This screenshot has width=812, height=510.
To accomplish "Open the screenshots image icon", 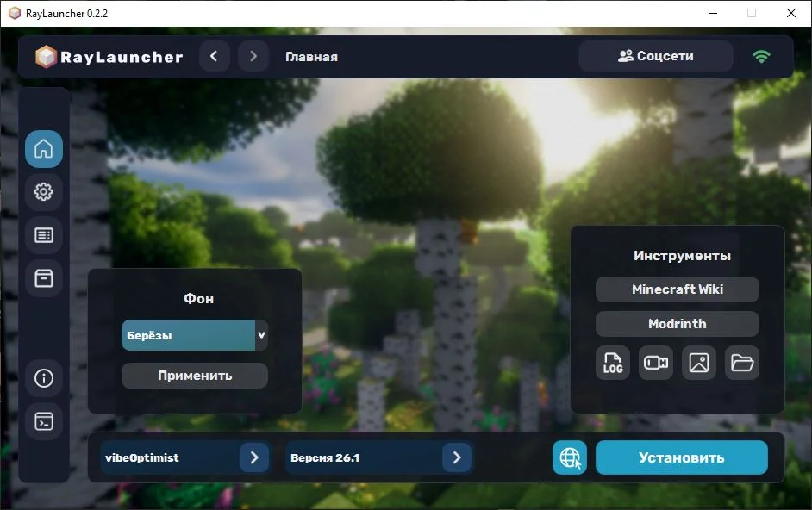I will (698, 363).
